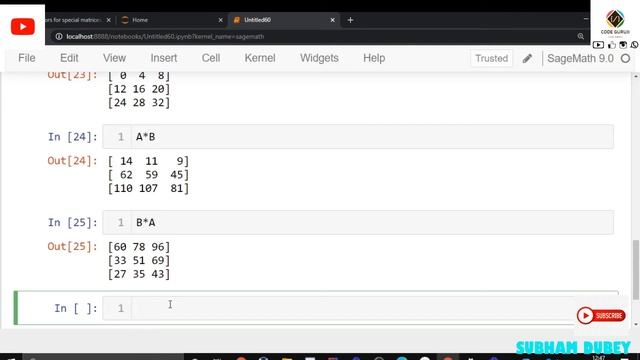
Task: Click the Out[25] prompt label
Action: pyautogui.click(x=72, y=247)
